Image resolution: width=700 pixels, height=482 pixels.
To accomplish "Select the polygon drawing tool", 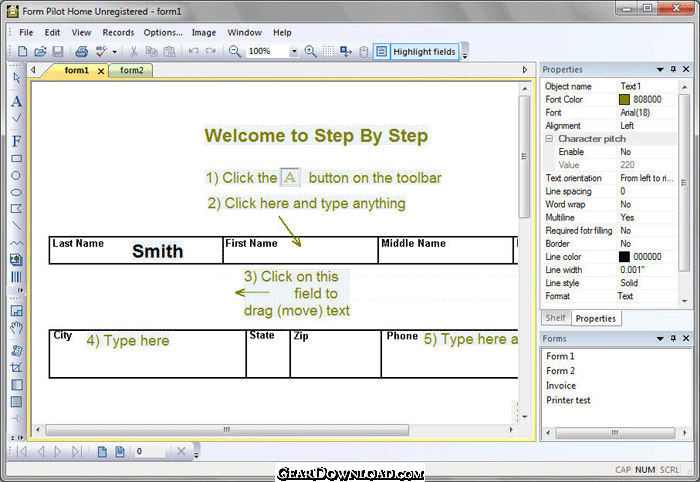I will click(x=16, y=209).
